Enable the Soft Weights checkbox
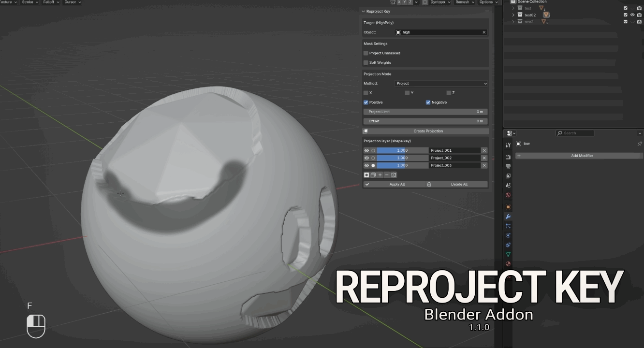 tap(366, 62)
